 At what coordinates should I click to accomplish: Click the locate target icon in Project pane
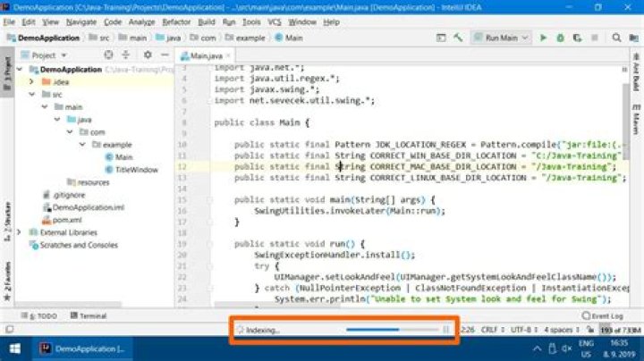[x=108, y=55]
